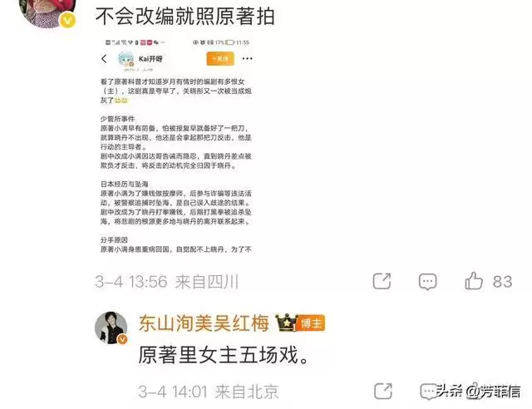
Task: Tap back arrow in embedded screenshot
Action: click(x=104, y=59)
